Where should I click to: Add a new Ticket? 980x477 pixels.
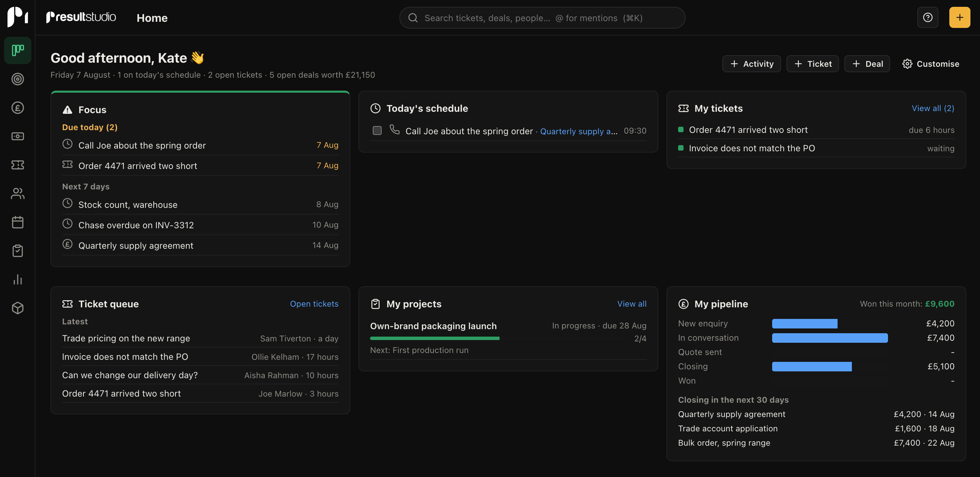coord(812,64)
